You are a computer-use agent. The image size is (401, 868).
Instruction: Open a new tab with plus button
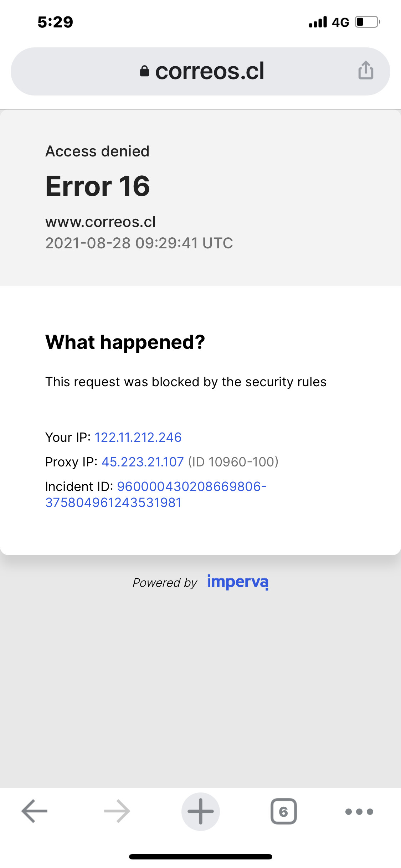(201, 811)
